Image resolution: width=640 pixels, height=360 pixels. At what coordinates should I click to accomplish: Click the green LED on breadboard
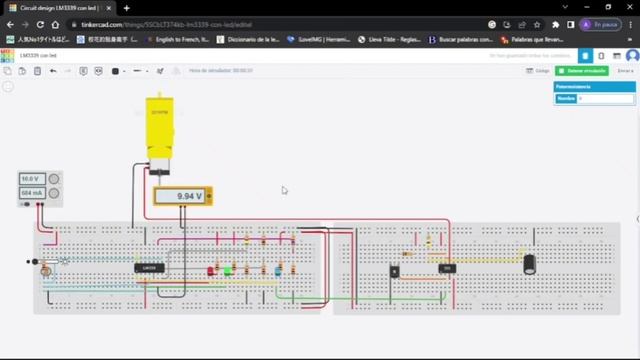[228, 271]
